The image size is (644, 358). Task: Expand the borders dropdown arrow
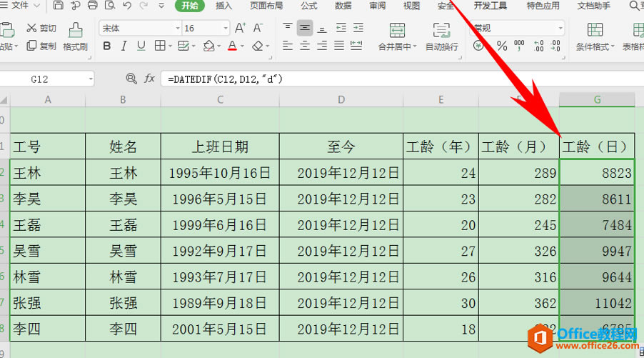coord(170,46)
